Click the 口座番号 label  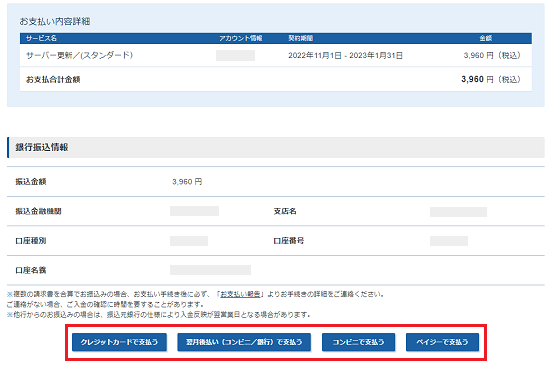pyautogui.click(x=289, y=241)
